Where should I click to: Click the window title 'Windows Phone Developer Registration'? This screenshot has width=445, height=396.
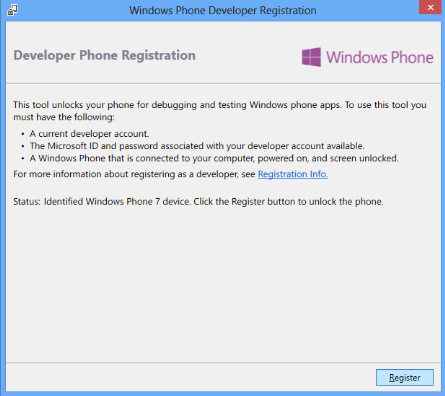tap(223, 10)
